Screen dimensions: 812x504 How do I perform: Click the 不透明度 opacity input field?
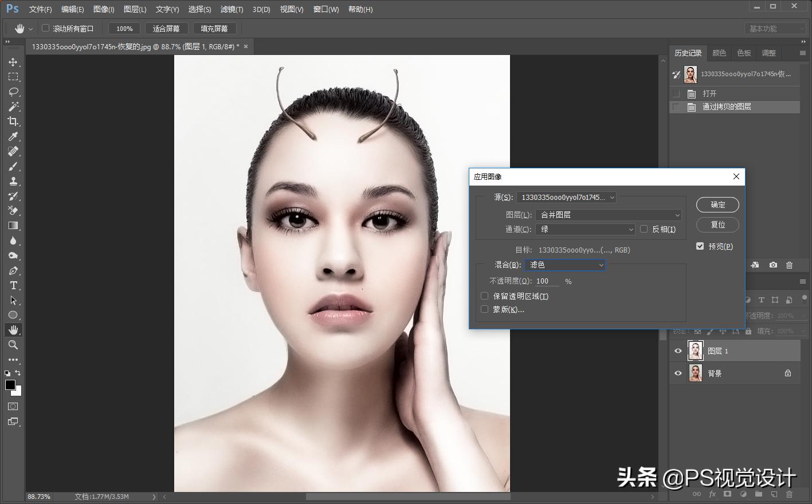pos(547,281)
